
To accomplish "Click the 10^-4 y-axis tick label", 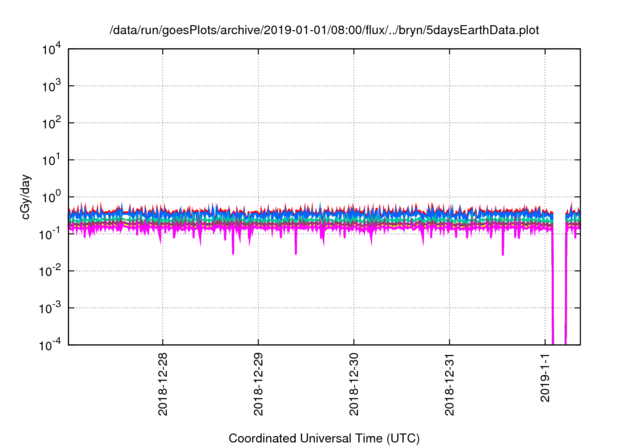I will (x=50, y=346).
